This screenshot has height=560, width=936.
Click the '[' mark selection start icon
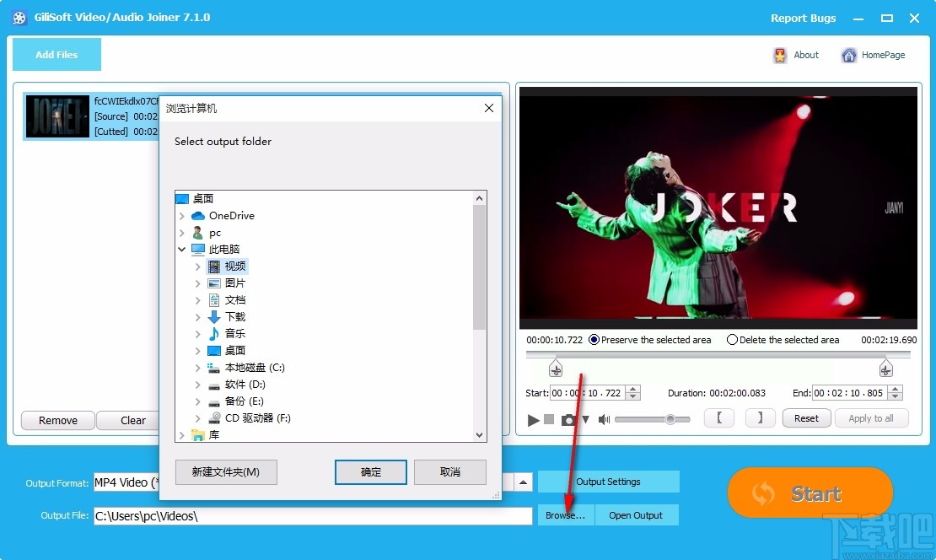(x=718, y=418)
